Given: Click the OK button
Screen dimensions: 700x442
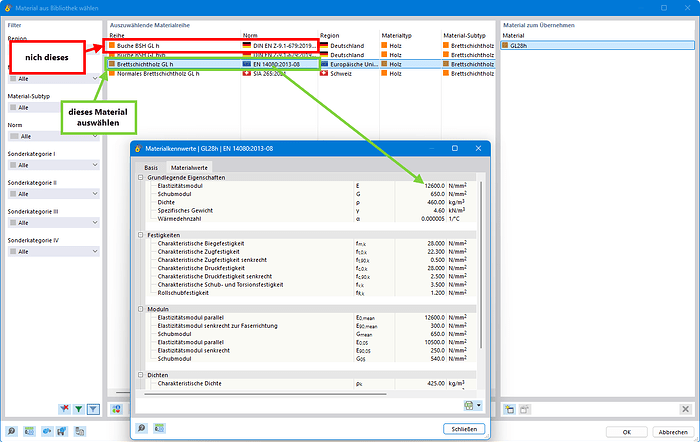Looking at the screenshot, I should (x=625, y=432).
